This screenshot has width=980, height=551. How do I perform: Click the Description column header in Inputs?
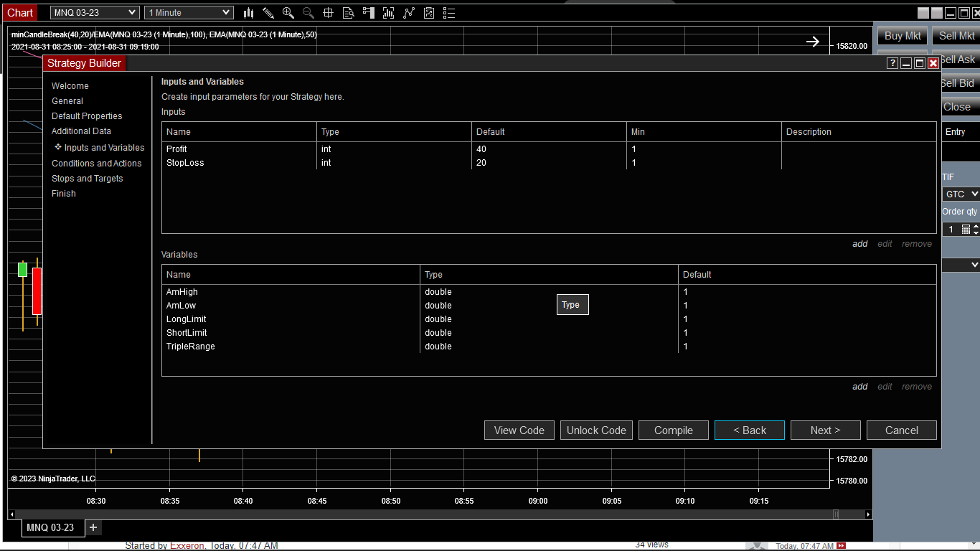point(859,132)
